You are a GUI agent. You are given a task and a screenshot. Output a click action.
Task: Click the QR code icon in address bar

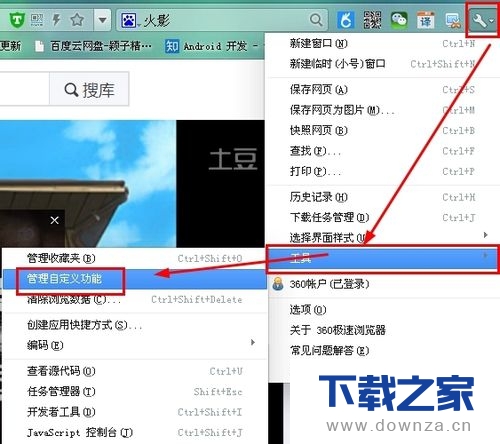pos(37,20)
